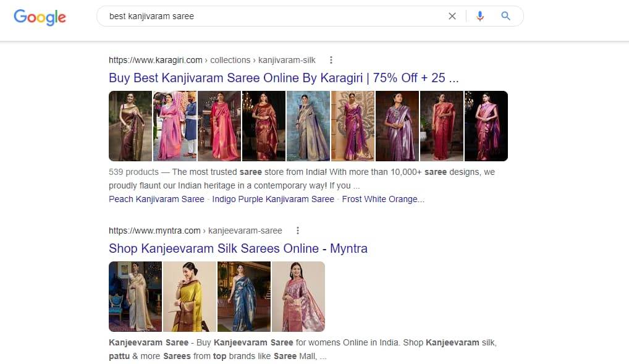This screenshot has height=364, width=629.
Task: Open Myntra thumbnail of cream gold saree
Action: (135, 297)
